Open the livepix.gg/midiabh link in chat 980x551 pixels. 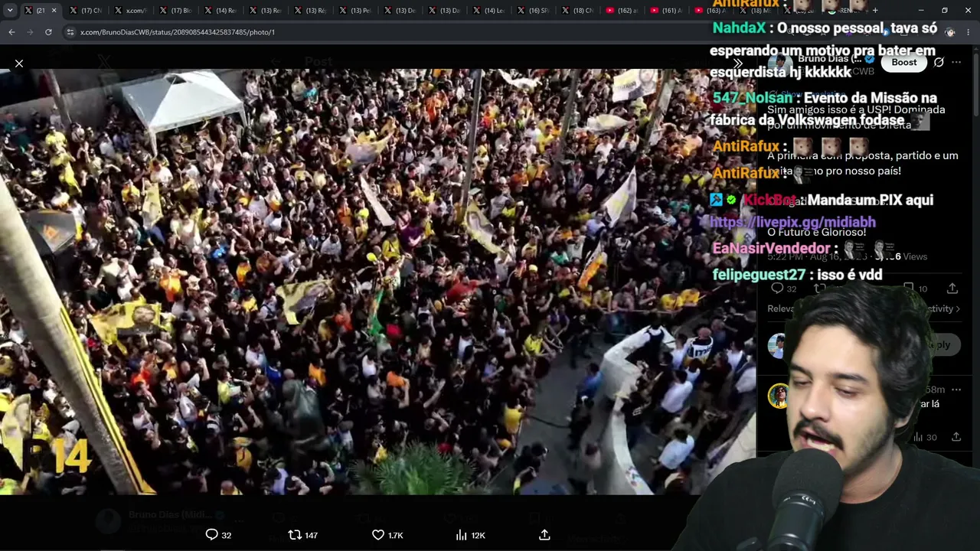point(792,222)
